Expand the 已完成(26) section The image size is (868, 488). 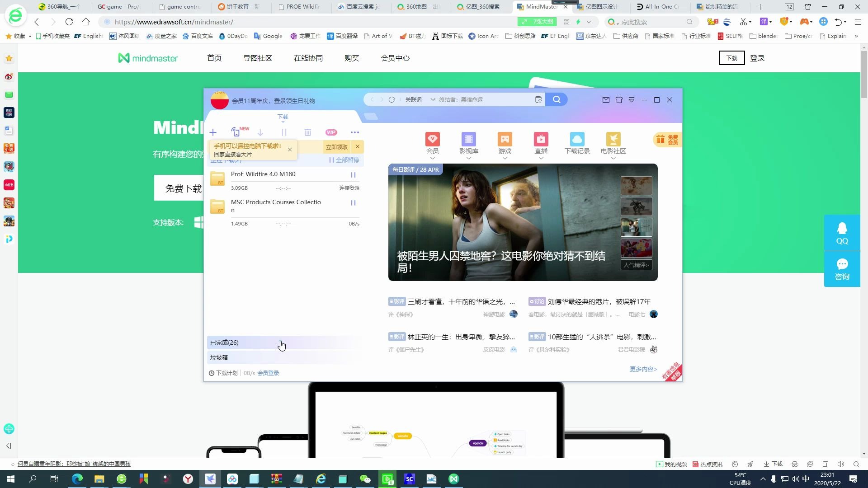284,343
